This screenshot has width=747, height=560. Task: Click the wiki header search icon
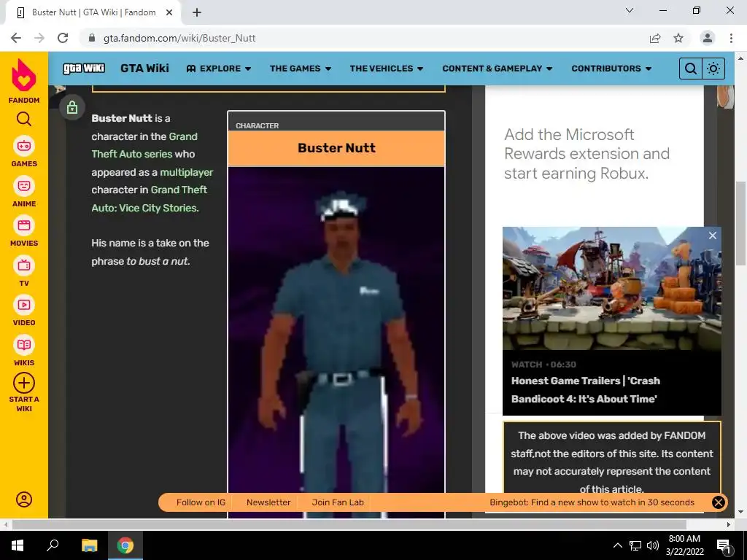tap(690, 69)
